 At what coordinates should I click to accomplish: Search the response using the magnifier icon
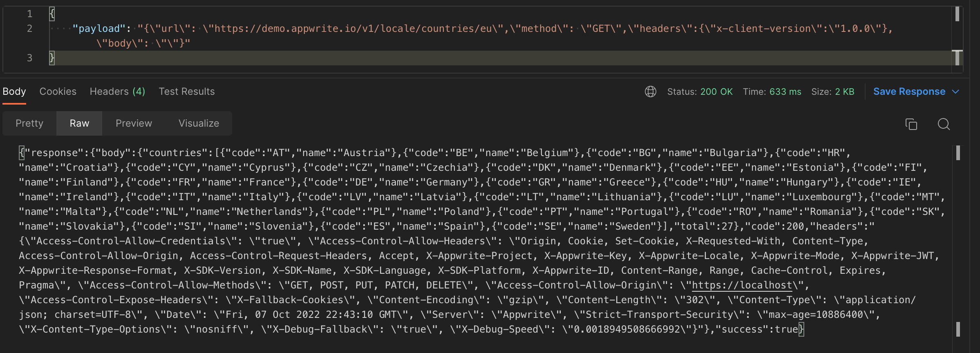coord(944,124)
